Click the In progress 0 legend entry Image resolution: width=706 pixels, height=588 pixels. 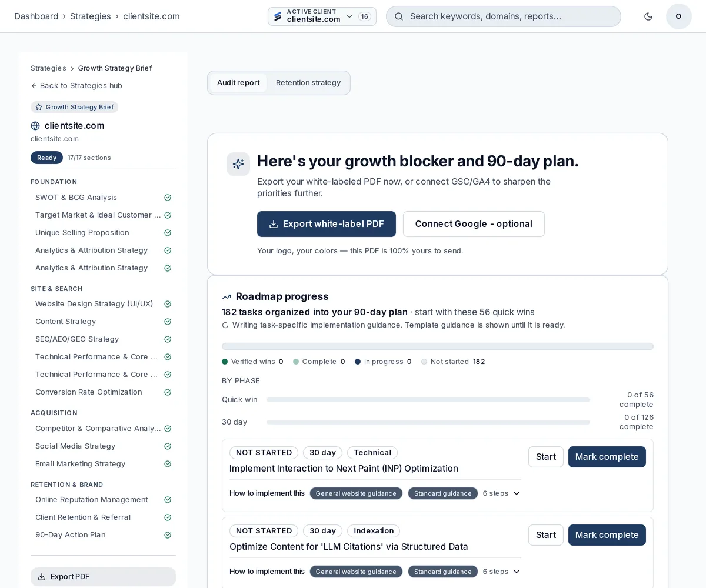(383, 362)
